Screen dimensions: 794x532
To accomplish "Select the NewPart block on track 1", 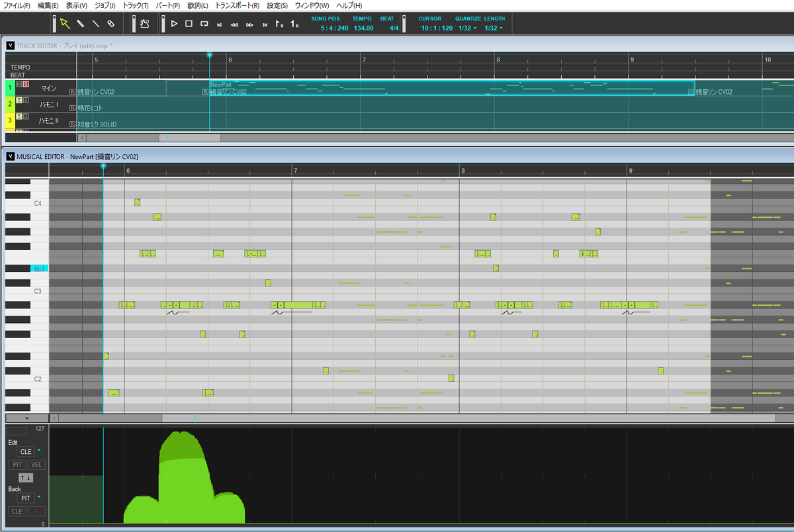I will [451, 88].
